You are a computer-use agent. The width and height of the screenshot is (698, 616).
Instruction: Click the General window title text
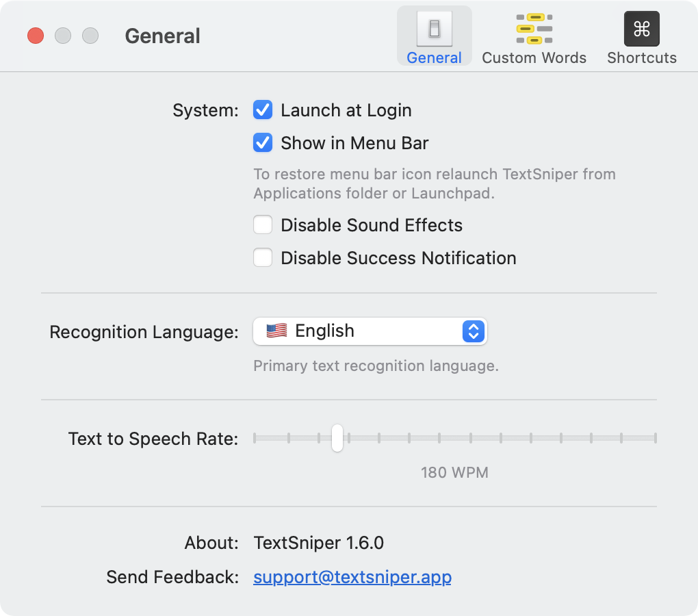click(x=162, y=36)
